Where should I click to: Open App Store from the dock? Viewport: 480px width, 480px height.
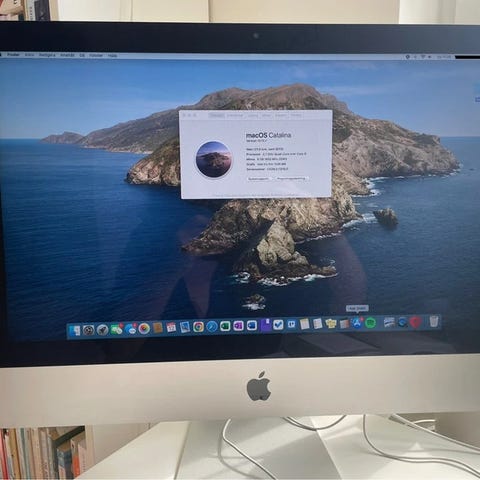(357, 323)
